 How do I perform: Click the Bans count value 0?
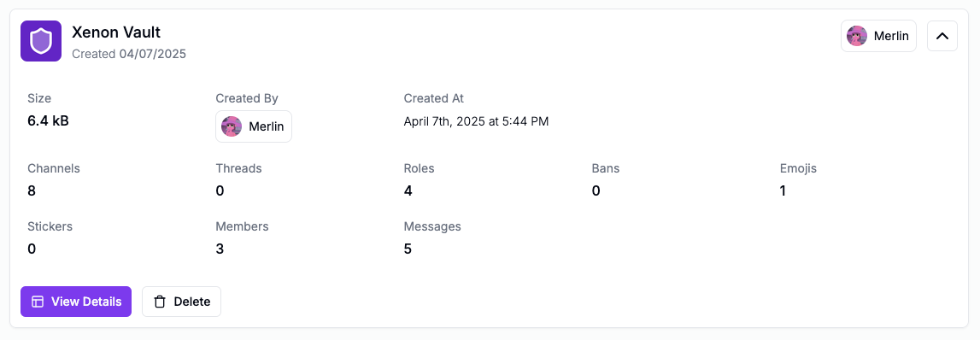point(596,191)
